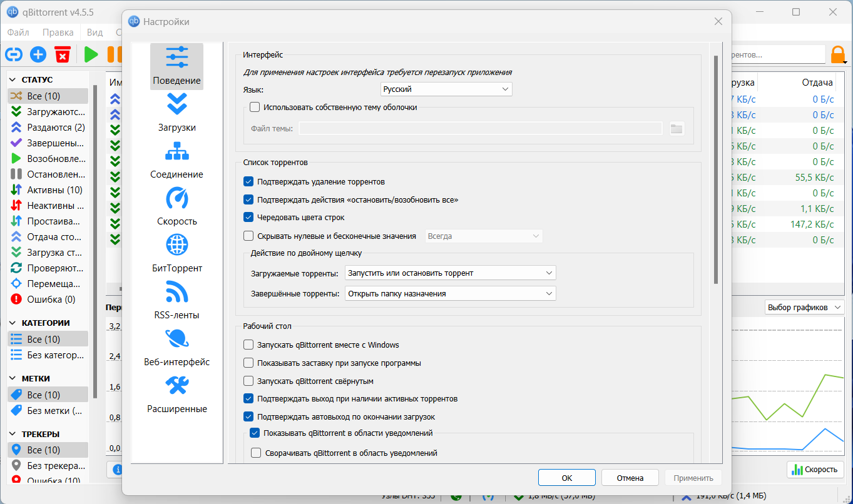This screenshot has width=853, height=504.
Task: Open the Файл menu in main window
Action: click(19, 32)
